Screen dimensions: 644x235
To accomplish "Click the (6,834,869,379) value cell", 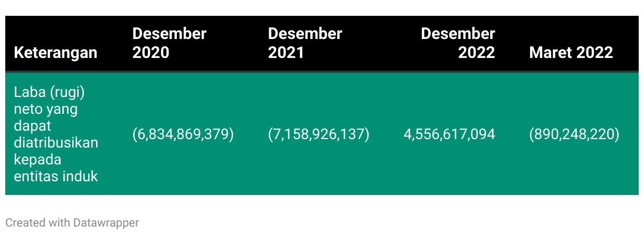I will pyautogui.click(x=183, y=134).
